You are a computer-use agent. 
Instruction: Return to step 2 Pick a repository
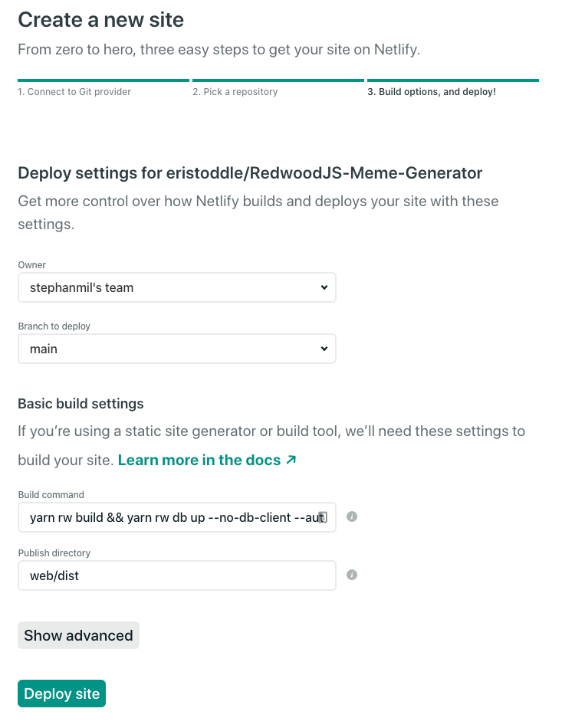(235, 92)
